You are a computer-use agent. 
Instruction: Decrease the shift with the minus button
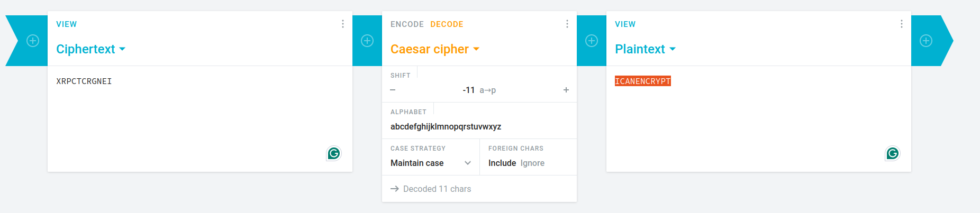[393, 90]
